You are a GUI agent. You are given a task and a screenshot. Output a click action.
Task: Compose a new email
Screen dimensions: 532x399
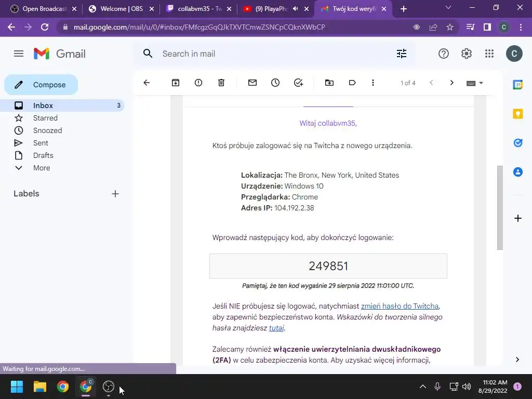(x=41, y=85)
